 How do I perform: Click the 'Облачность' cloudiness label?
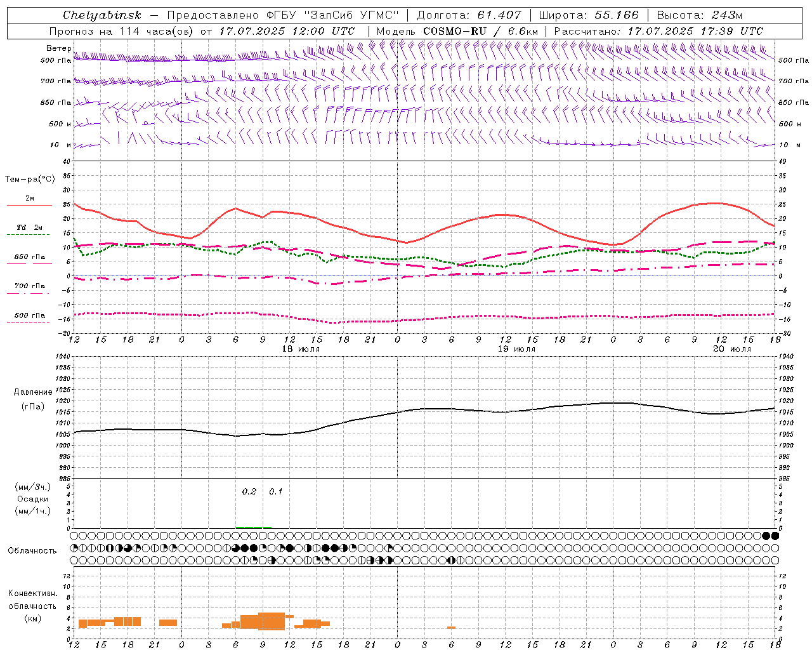[x=32, y=551]
